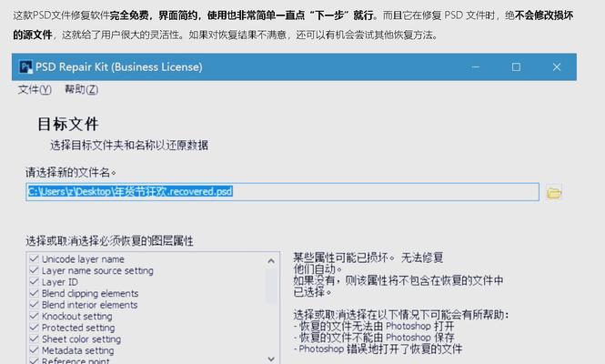Maximize the PSD Repair Kit window

tap(516, 67)
